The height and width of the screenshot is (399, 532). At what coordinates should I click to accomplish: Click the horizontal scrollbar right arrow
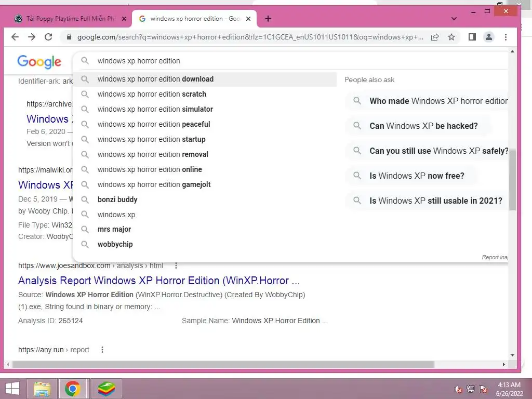point(504,364)
